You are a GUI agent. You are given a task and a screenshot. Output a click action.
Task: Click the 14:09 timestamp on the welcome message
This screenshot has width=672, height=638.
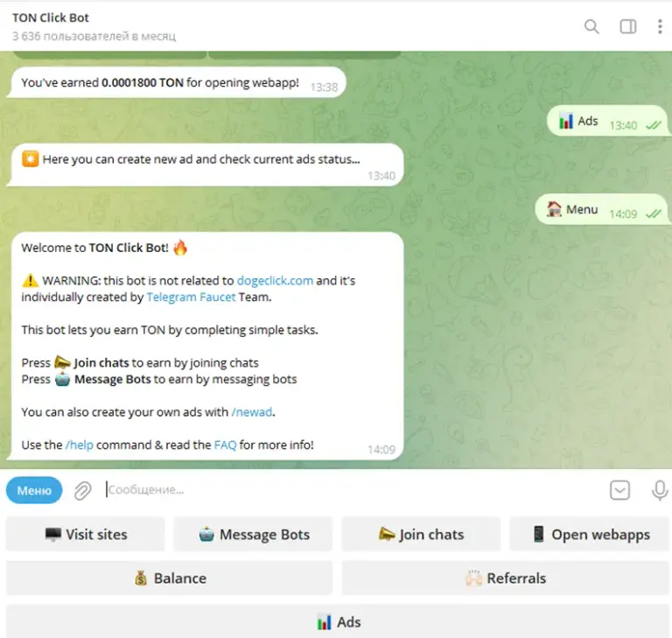pyautogui.click(x=381, y=449)
